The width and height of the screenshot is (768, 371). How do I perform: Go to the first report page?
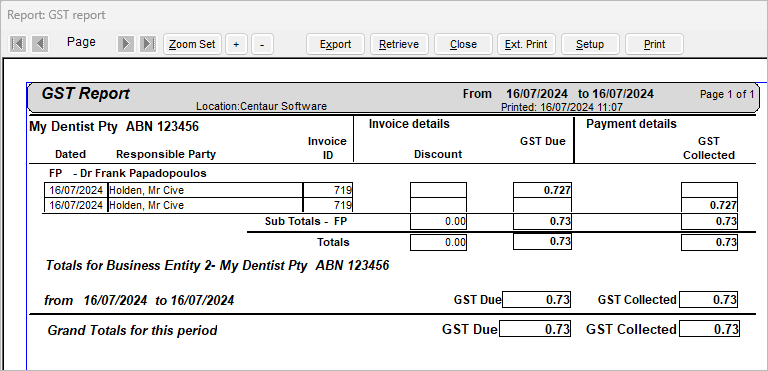point(18,44)
